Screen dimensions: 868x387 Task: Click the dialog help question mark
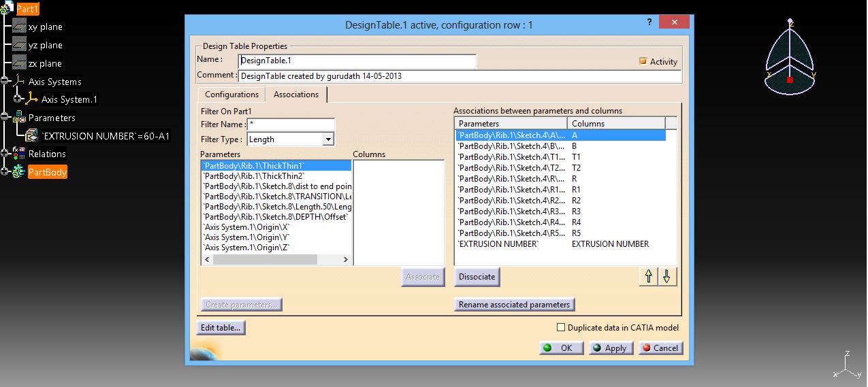(x=649, y=22)
